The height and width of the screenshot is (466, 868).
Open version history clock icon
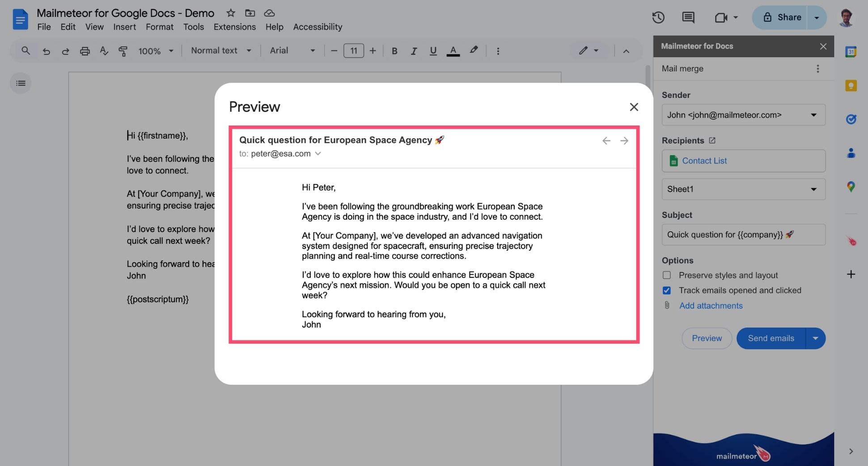tap(658, 17)
